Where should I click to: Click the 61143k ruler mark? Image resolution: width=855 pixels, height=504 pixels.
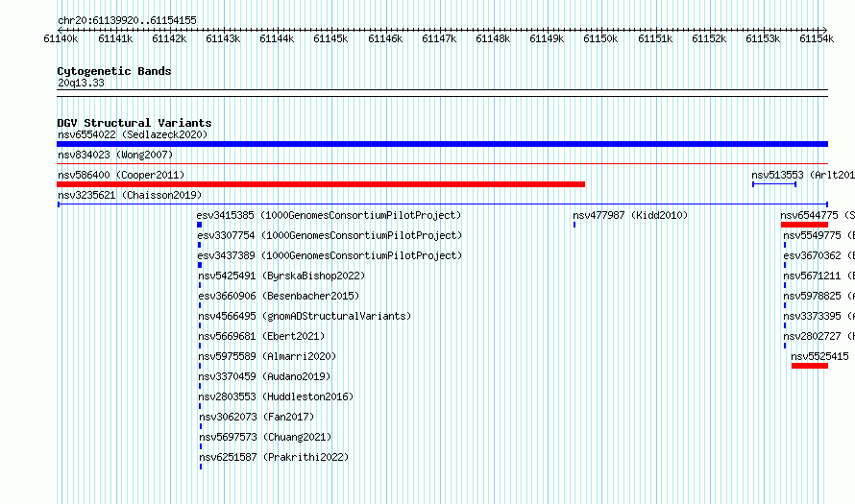tap(223, 38)
